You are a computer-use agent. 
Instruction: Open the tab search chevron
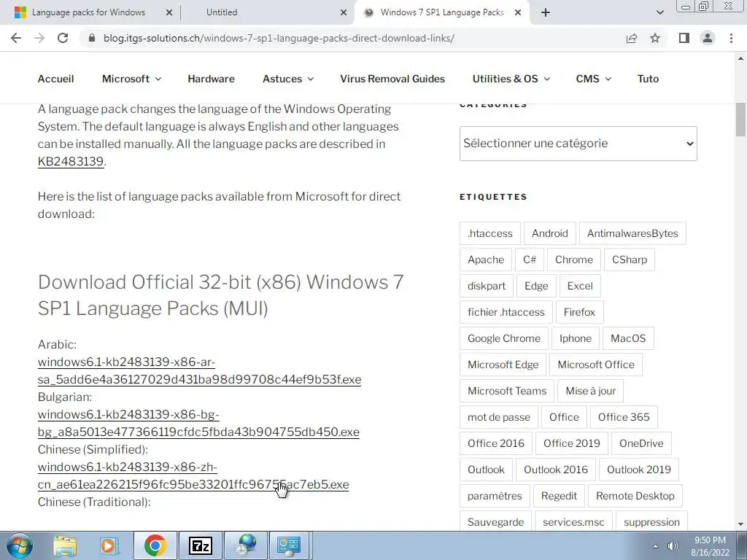point(659,12)
